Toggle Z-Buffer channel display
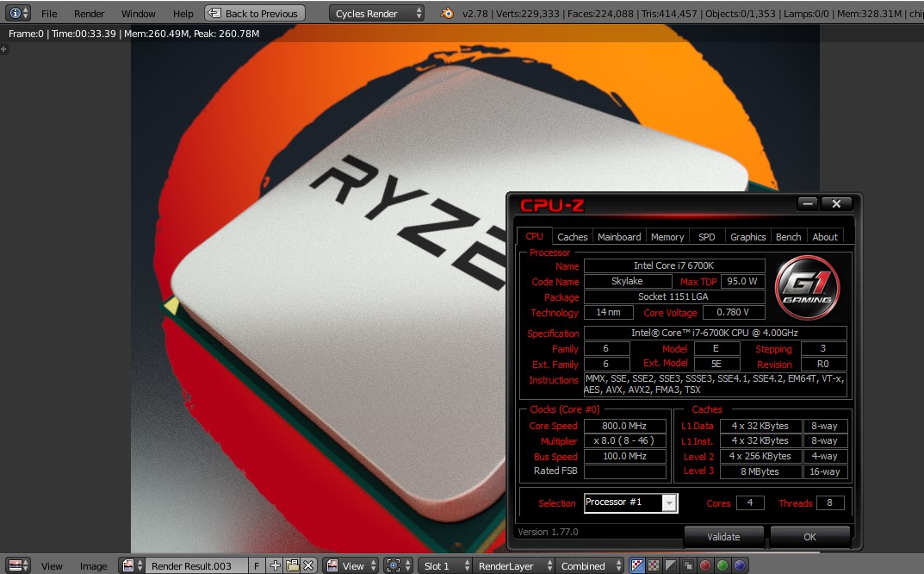 (688, 565)
